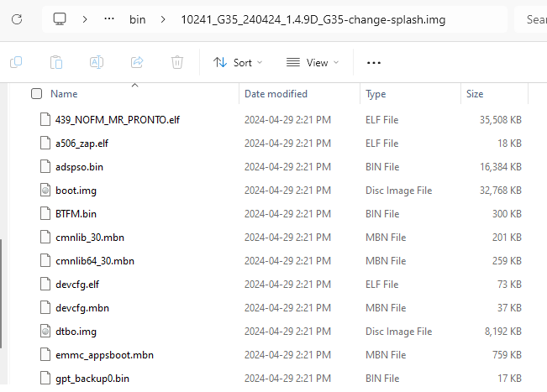This screenshot has width=547, height=392.
Task: Open the See more ellipsis menu
Action: point(374,62)
